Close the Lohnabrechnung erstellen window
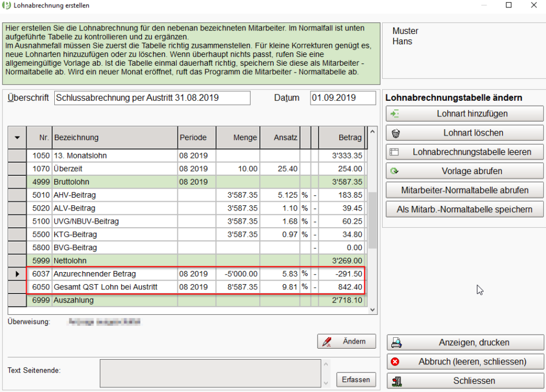The image size is (546, 392). (x=534, y=5)
